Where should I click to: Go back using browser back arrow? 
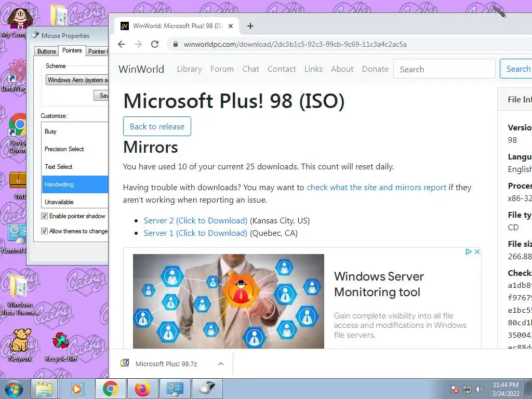pyautogui.click(x=122, y=44)
